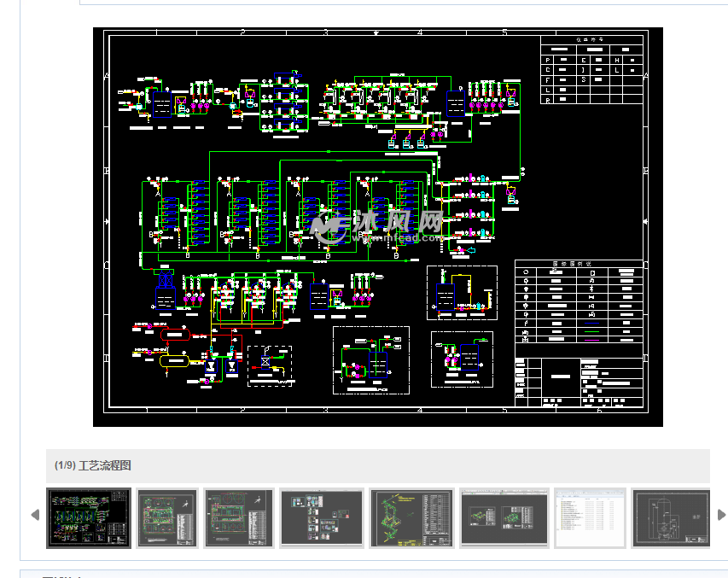
Task: Click the title block in the drawing's corner
Action: tap(579, 382)
